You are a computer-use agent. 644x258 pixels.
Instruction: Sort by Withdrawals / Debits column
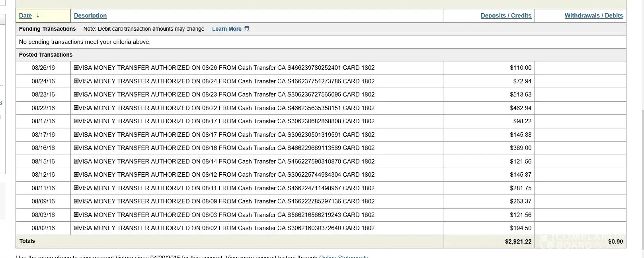pyautogui.click(x=593, y=16)
